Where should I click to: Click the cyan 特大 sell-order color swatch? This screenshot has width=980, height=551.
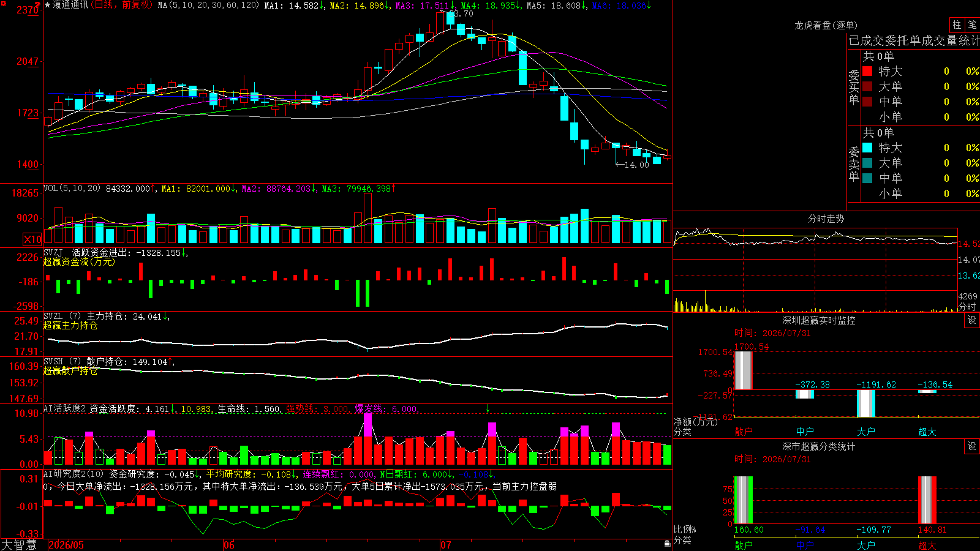[x=867, y=148]
